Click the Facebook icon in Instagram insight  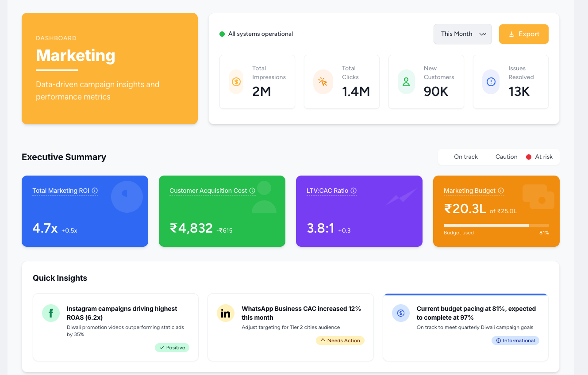51,313
